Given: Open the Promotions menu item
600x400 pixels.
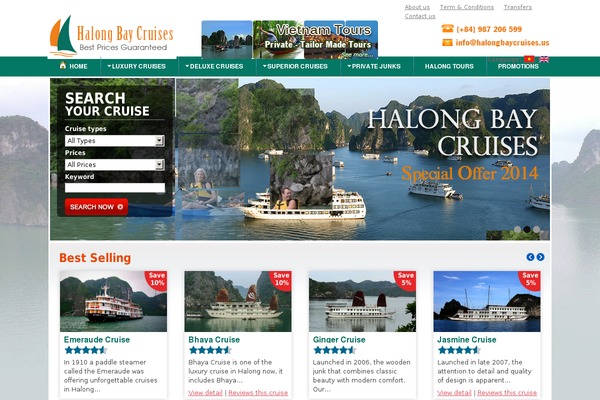Looking at the screenshot, I should pos(518,66).
